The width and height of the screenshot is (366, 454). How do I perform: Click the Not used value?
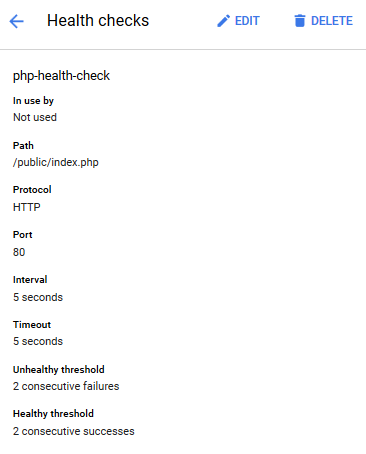(35, 117)
